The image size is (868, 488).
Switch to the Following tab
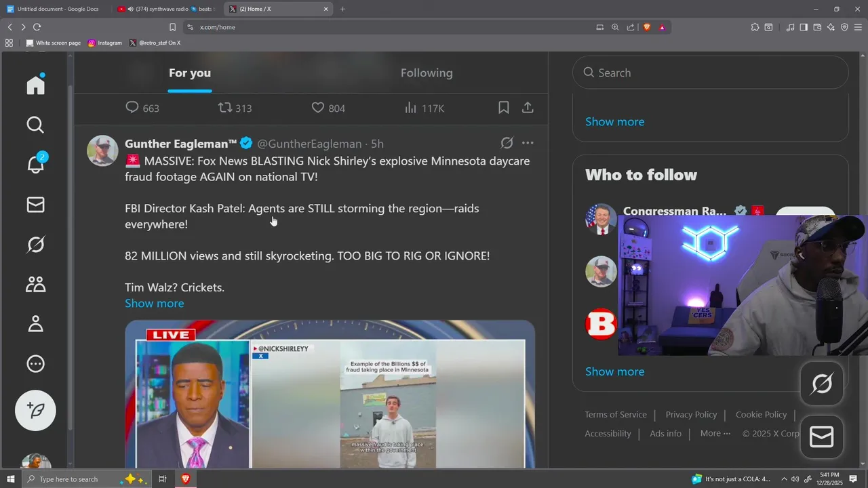click(x=427, y=73)
